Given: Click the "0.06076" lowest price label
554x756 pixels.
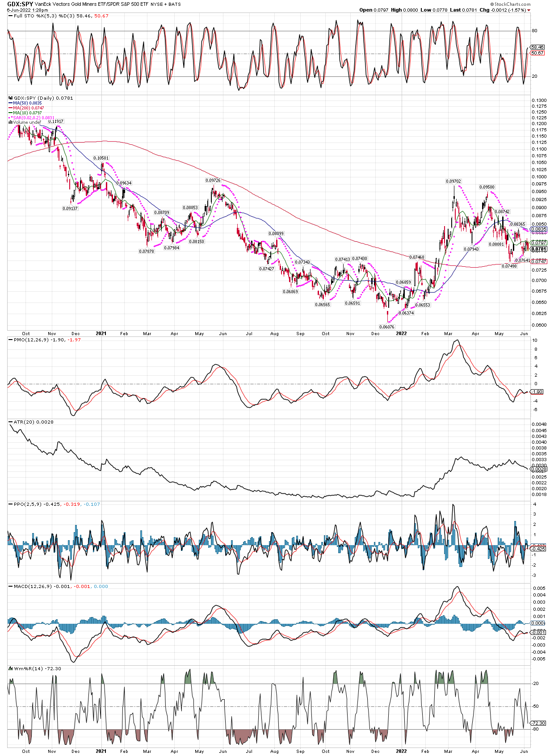Looking at the screenshot, I should click(387, 327).
